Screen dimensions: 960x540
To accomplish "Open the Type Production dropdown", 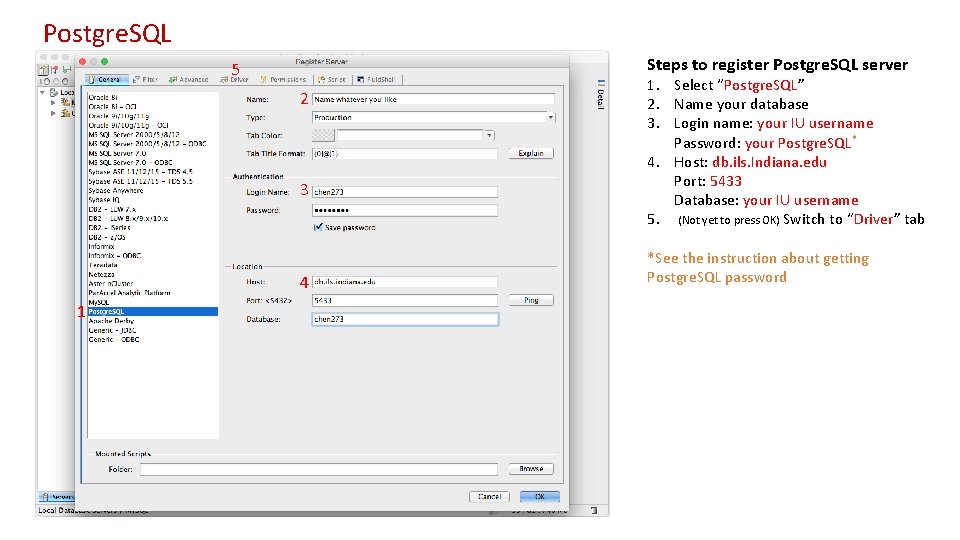I will (433, 118).
